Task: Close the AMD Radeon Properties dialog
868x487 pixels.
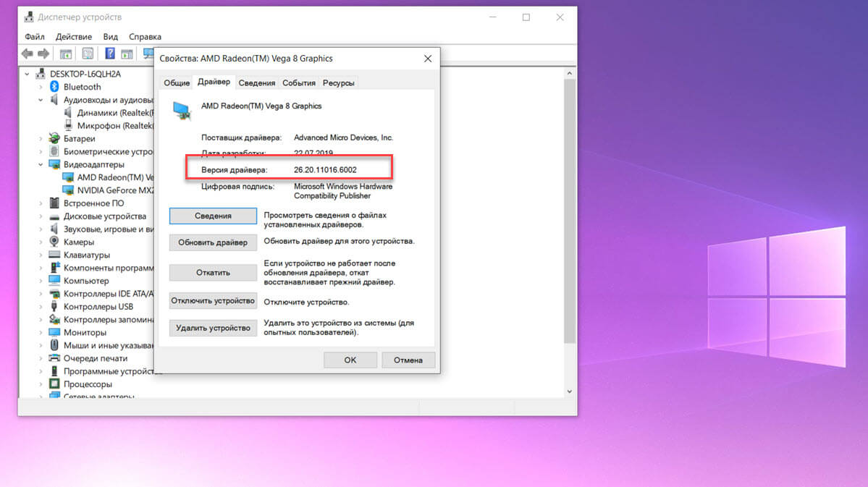Action: (427, 59)
